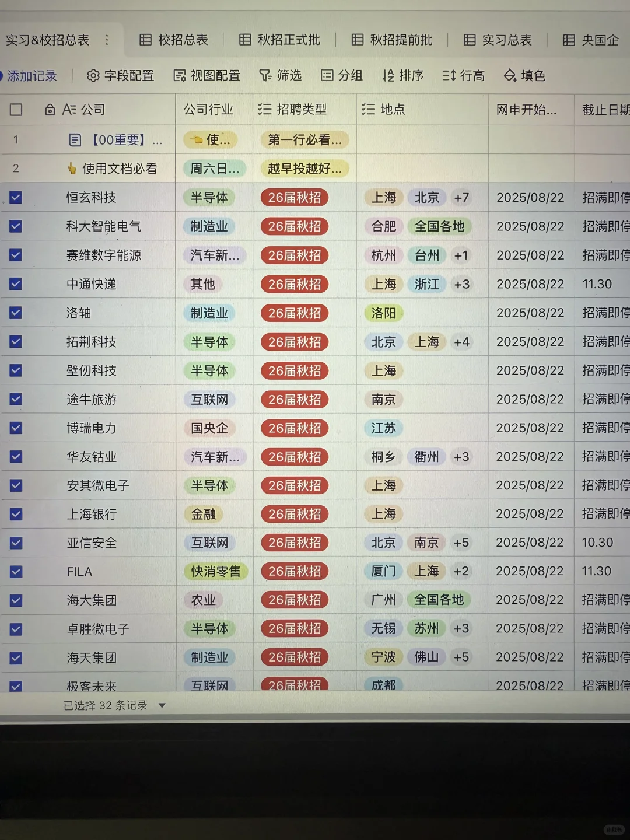630x840 pixels.
Task: Open the 填色 fill color tool
Action: coord(524,75)
